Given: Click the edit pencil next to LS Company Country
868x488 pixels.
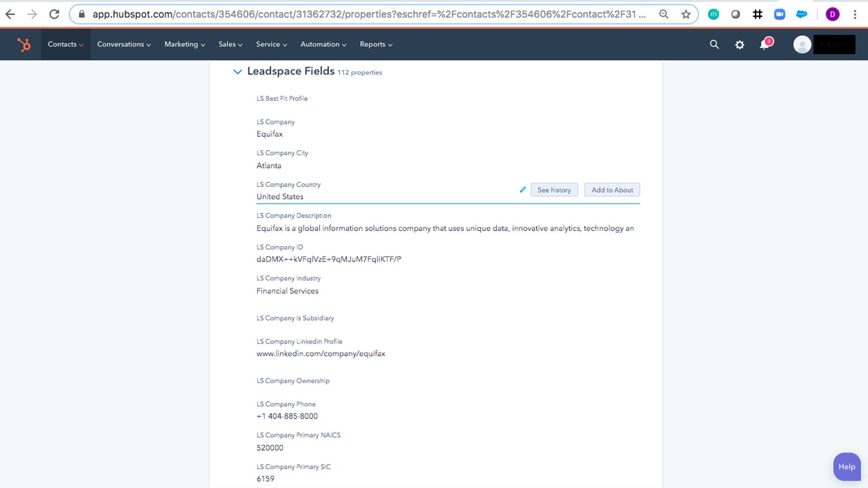Looking at the screenshot, I should point(522,190).
